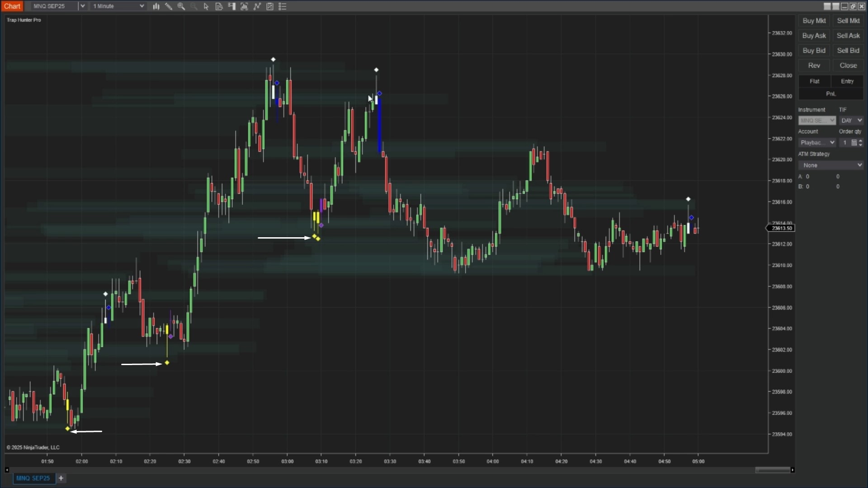This screenshot has height=488, width=868.
Task: Select the cursor pointer tool
Action: tap(206, 6)
